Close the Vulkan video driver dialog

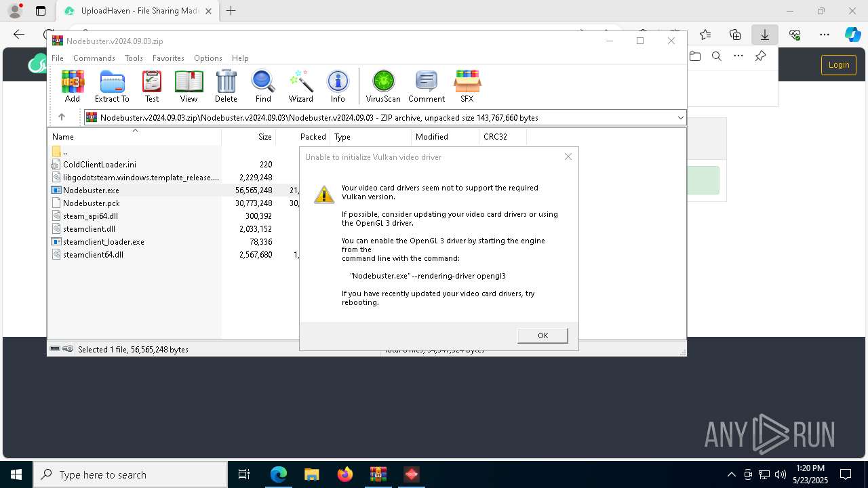[x=568, y=157]
